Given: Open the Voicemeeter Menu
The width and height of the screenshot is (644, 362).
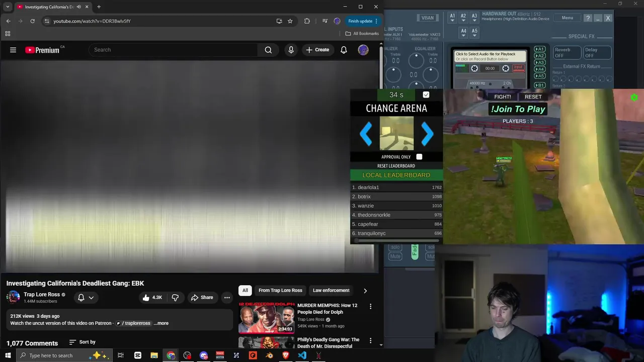Looking at the screenshot, I should point(567,18).
